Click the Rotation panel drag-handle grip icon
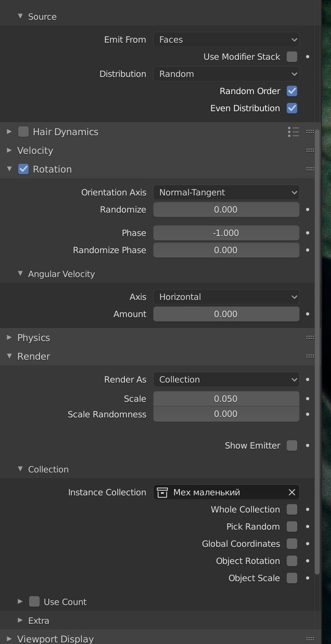Image resolution: width=331 pixels, height=644 pixels. coord(310,169)
